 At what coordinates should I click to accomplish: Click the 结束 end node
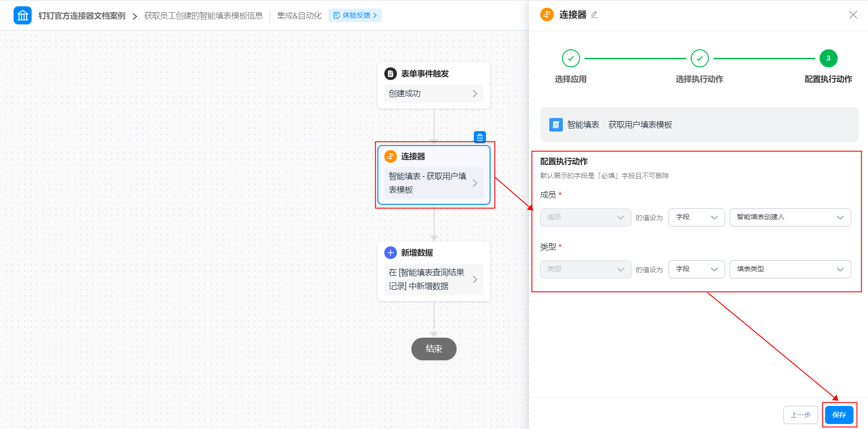[x=434, y=349]
